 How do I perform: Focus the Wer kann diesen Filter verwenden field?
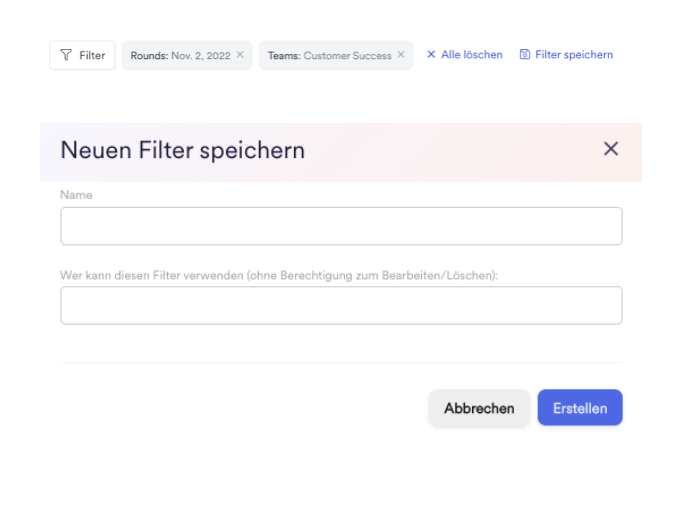(341, 305)
